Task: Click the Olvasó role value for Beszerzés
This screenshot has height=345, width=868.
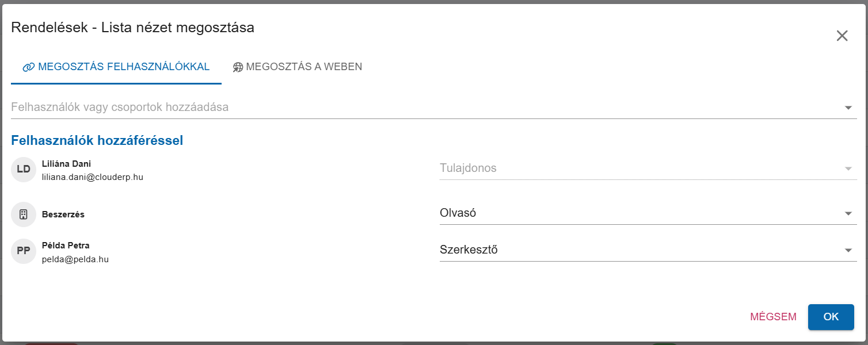Action: click(x=458, y=213)
